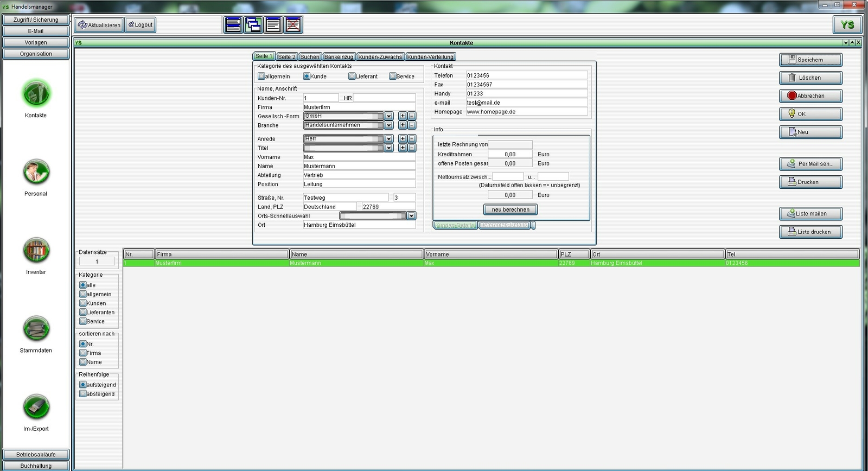Screen dimensions: 868x471
Task: Click the e-mail input field
Action: 527,103
